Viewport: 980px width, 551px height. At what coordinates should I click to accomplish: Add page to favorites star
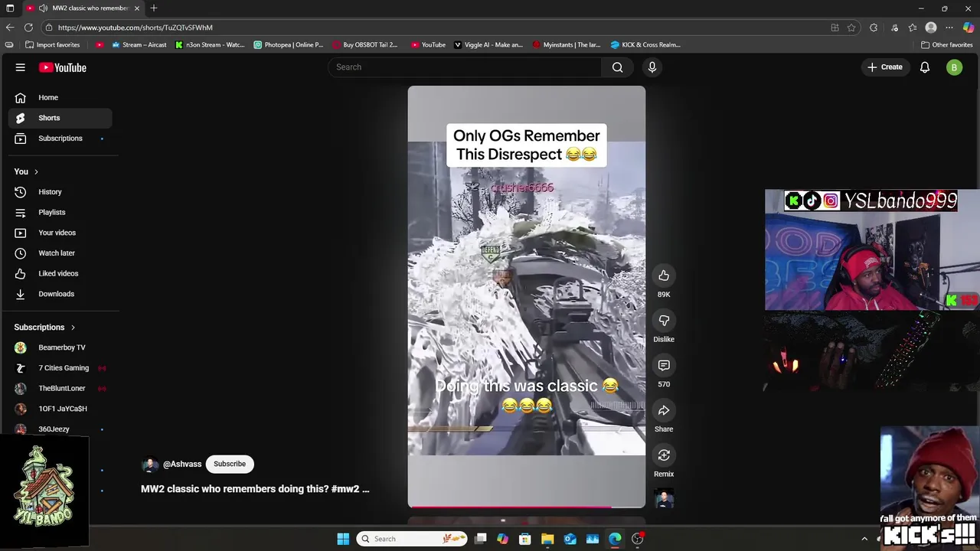coord(851,28)
